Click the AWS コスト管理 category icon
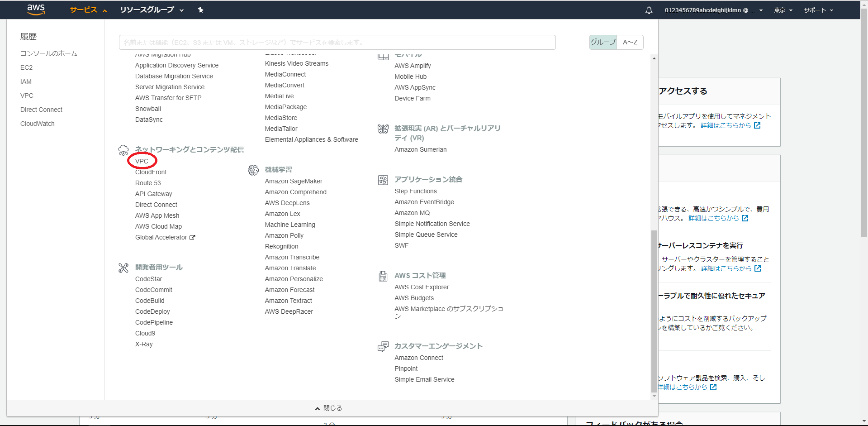This screenshot has height=426, width=868. pyautogui.click(x=383, y=275)
